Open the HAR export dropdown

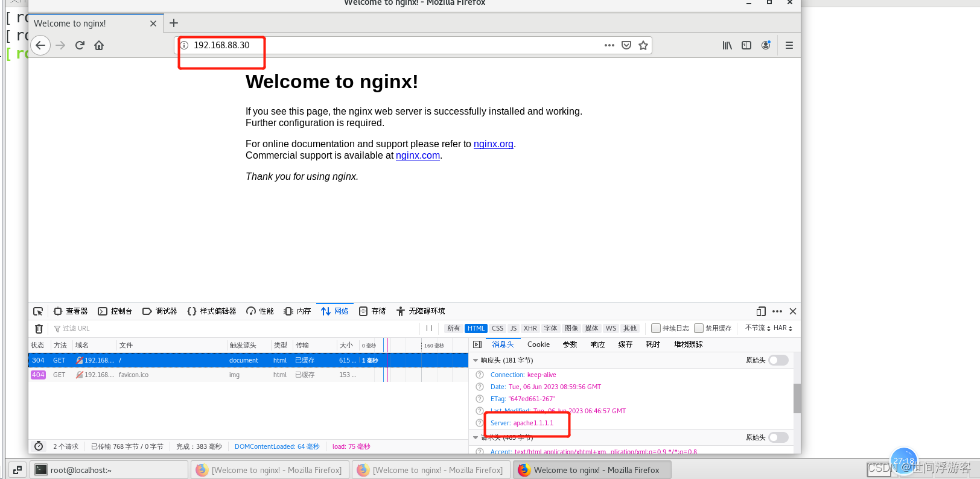(x=783, y=328)
